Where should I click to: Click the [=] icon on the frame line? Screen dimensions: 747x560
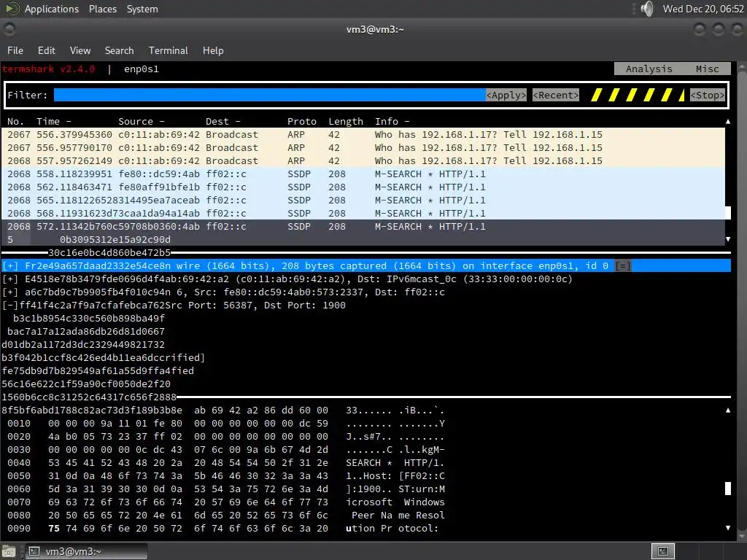click(x=623, y=265)
